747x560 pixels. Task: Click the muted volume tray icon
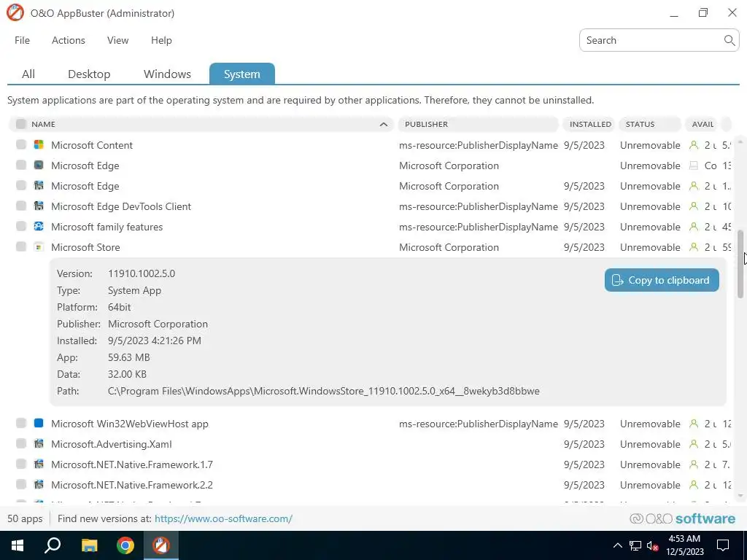click(x=653, y=545)
